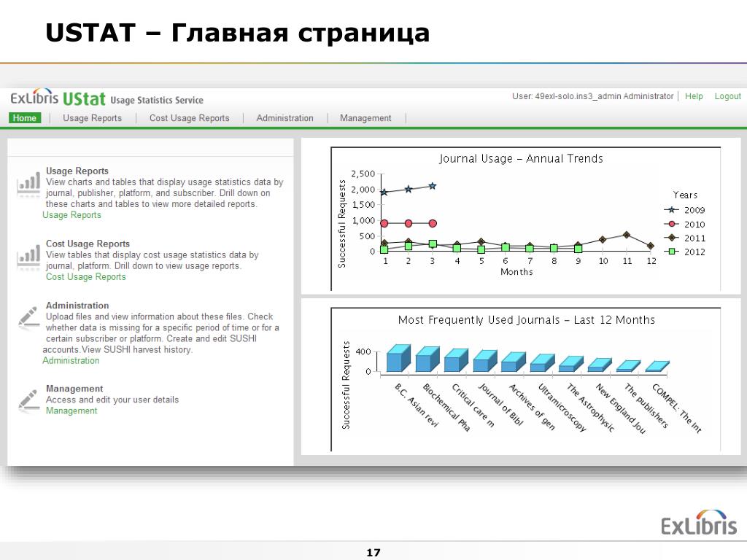Follow the green Cost Usage Reports link
Viewport: 747px width, 560px height.
pos(86,276)
